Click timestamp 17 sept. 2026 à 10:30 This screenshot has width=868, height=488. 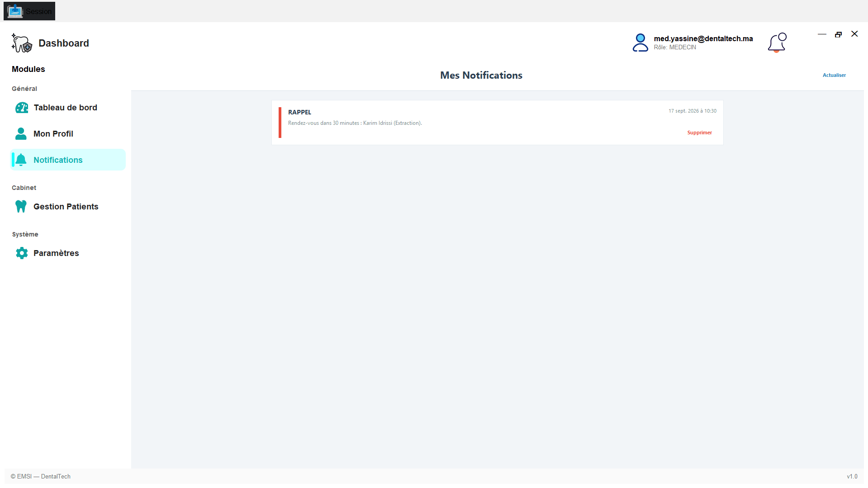692,111
